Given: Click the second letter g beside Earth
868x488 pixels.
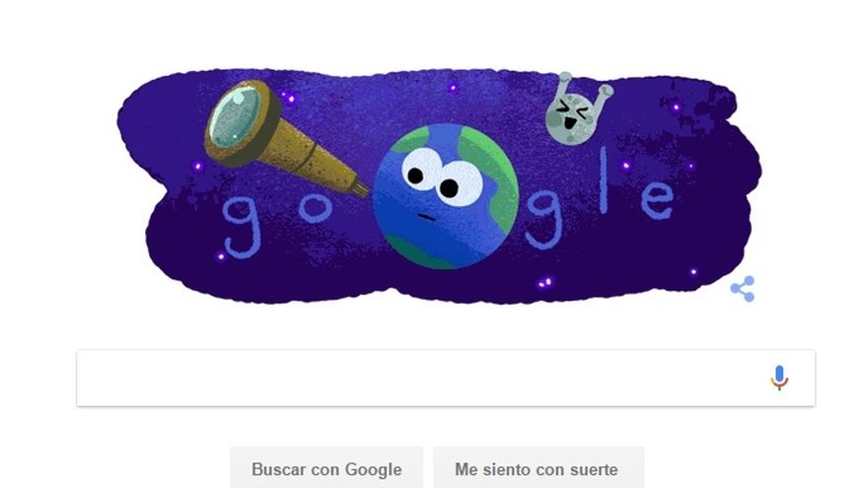Looking at the screenshot, I should (x=543, y=219).
